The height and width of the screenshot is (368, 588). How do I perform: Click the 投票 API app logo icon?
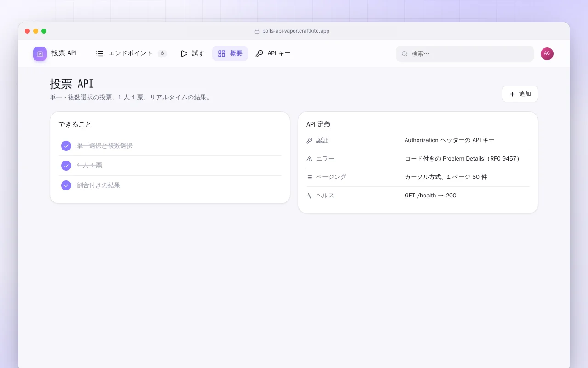click(40, 54)
